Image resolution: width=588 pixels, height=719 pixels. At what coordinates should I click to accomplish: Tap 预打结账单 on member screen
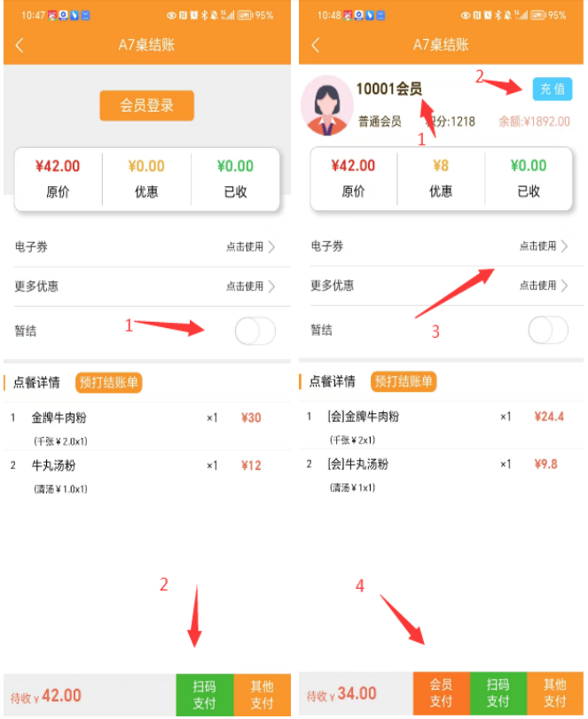tap(404, 381)
